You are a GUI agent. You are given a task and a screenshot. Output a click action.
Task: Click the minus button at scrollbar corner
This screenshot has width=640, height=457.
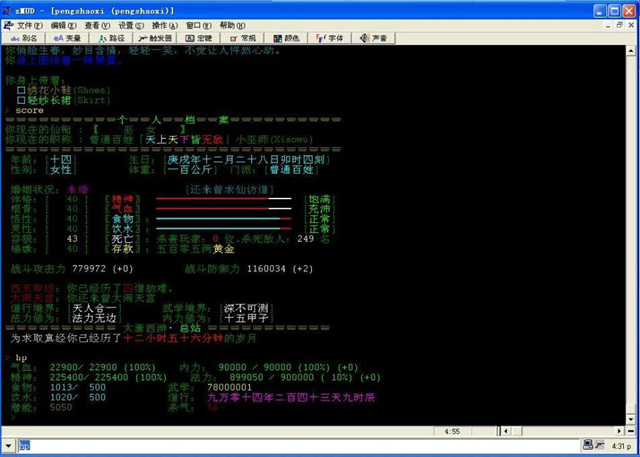pos(631,431)
